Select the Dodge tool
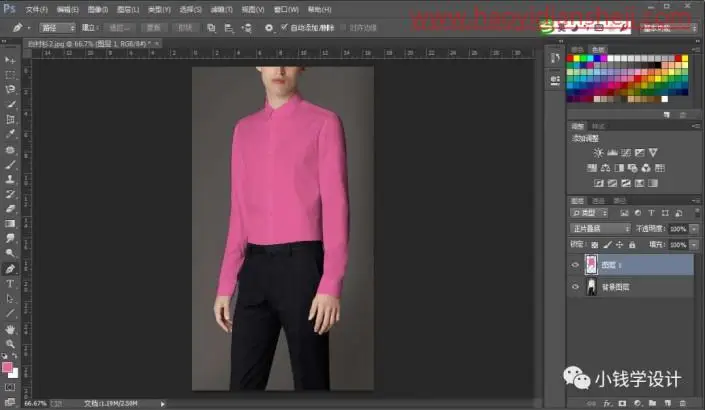Image resolution: width=705 pixels, height=410 pixels. [10, 253]
